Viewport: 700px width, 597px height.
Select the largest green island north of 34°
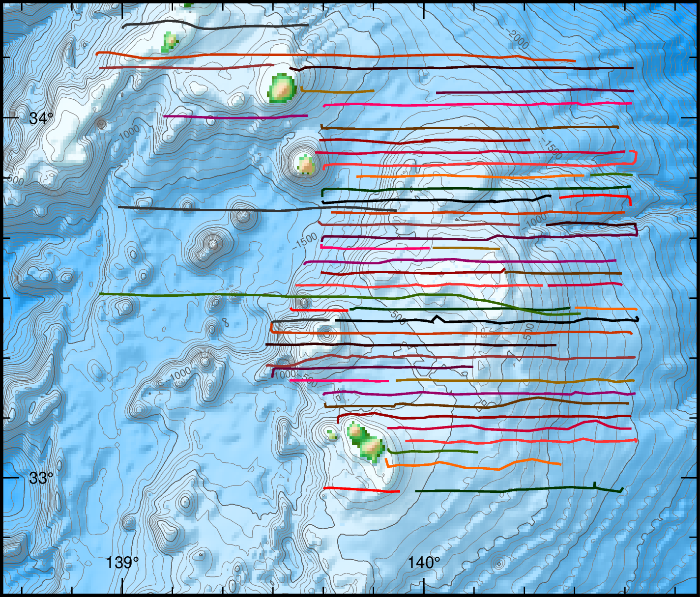coord(283,89)
